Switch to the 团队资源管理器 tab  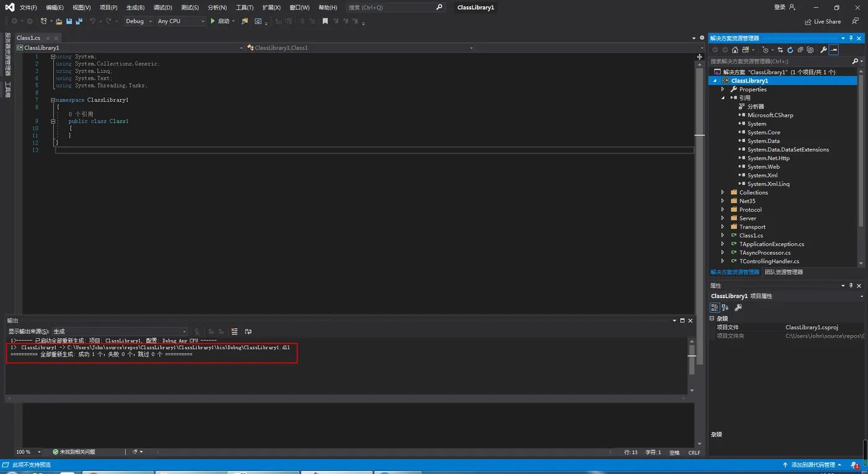784,272
